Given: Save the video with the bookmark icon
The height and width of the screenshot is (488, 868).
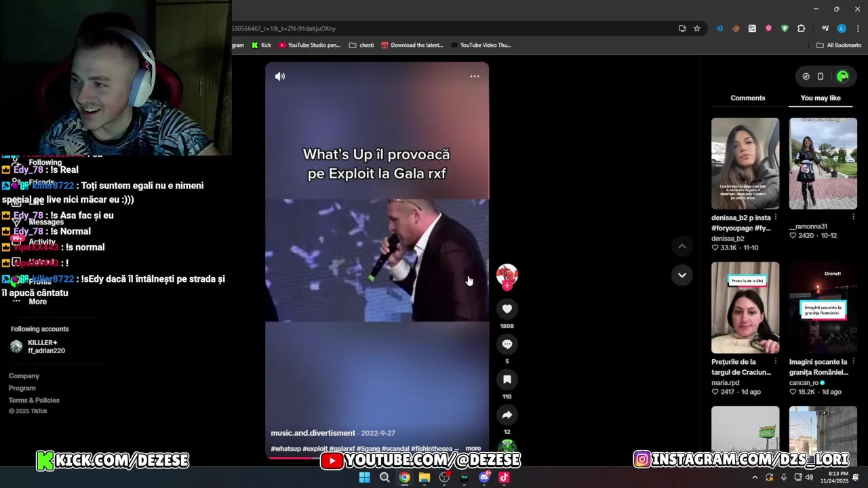Looking at the screenshot, I should point(507,380).
